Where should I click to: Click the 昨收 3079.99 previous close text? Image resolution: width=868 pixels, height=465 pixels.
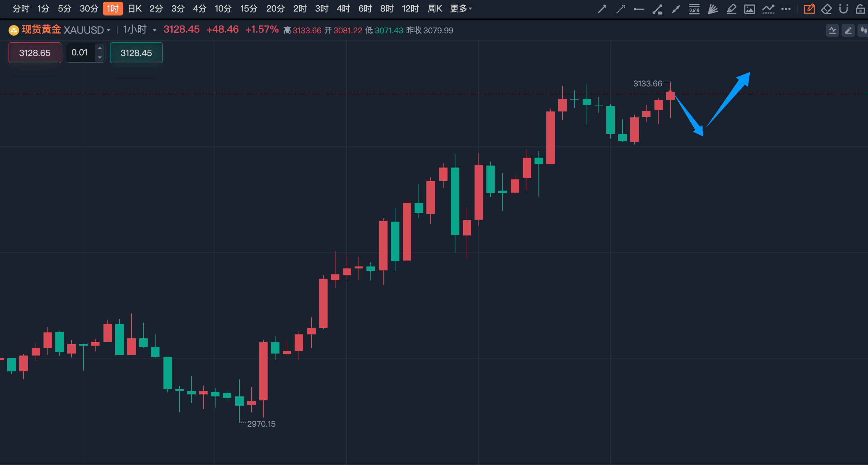pyautogui.click(x=429, y=30)
